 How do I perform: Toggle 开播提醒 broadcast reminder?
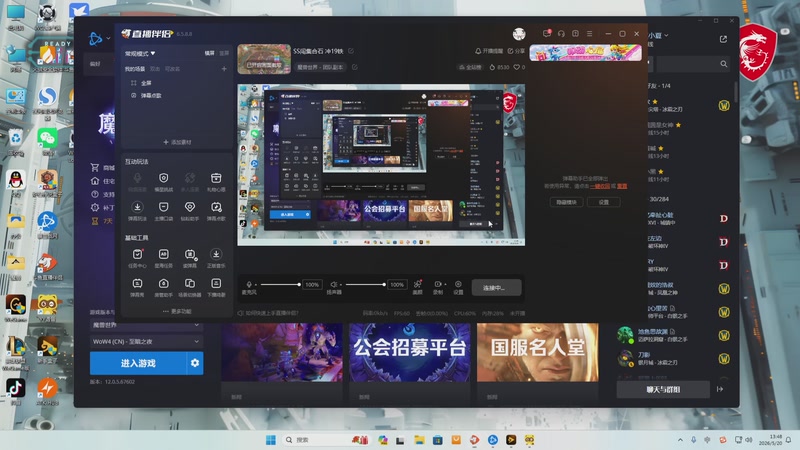pos(489,51)
